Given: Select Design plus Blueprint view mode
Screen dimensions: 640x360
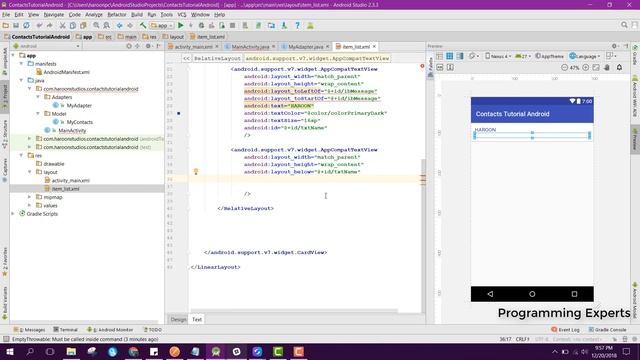Looking at the screenshot, I should (x=460, y=56).
